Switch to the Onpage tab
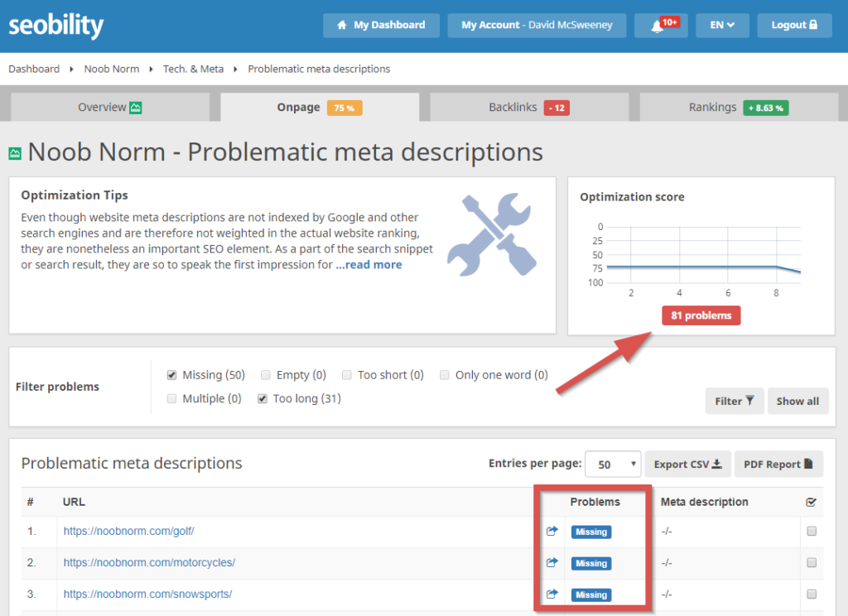The image size is (848, 616). [320, 107]
